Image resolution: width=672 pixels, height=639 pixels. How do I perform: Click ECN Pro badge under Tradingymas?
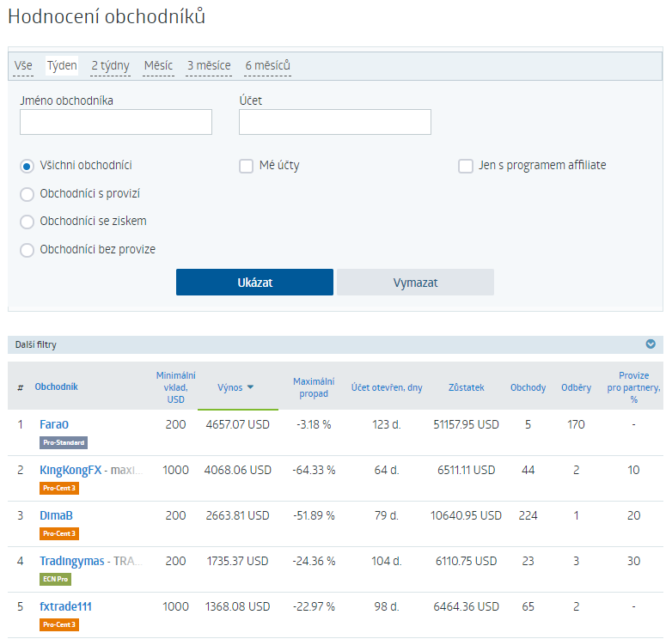[55, 579]
